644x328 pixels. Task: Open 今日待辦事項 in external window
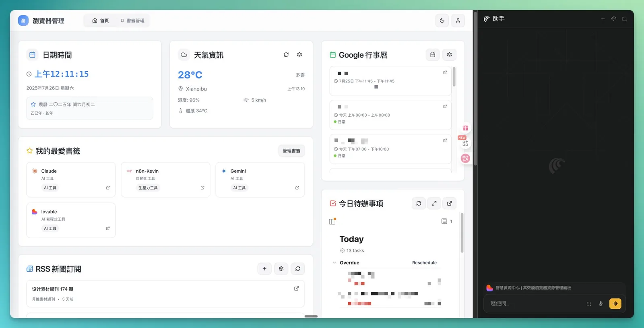(x=449, y=204)
